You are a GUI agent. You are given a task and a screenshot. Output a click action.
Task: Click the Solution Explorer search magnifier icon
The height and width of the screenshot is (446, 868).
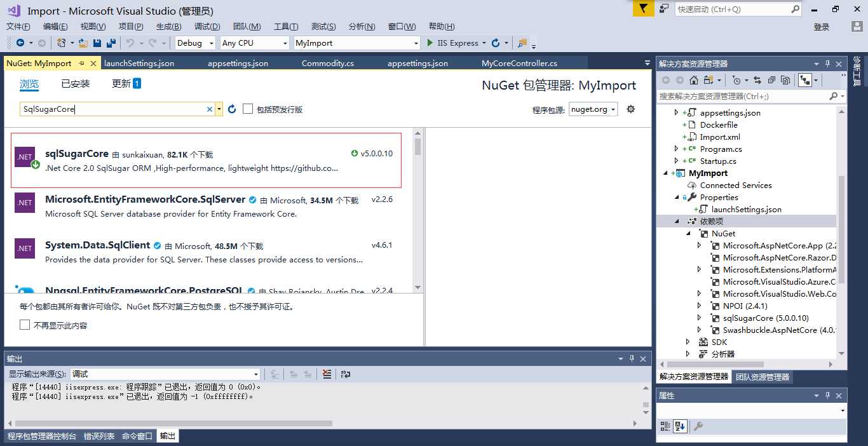pyautogui.click(x=834, y=96)
